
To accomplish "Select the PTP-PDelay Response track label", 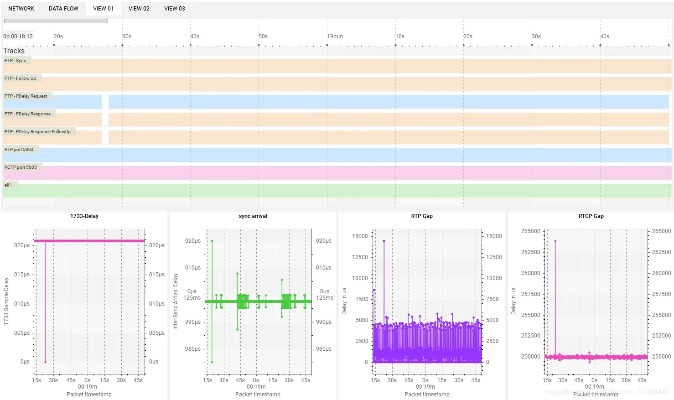I will [x=28, y=114].
